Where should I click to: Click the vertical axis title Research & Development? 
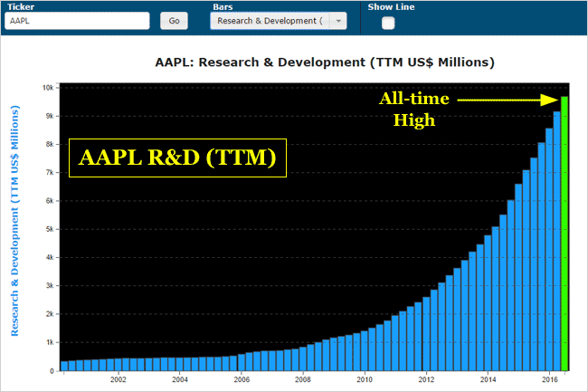14,221
